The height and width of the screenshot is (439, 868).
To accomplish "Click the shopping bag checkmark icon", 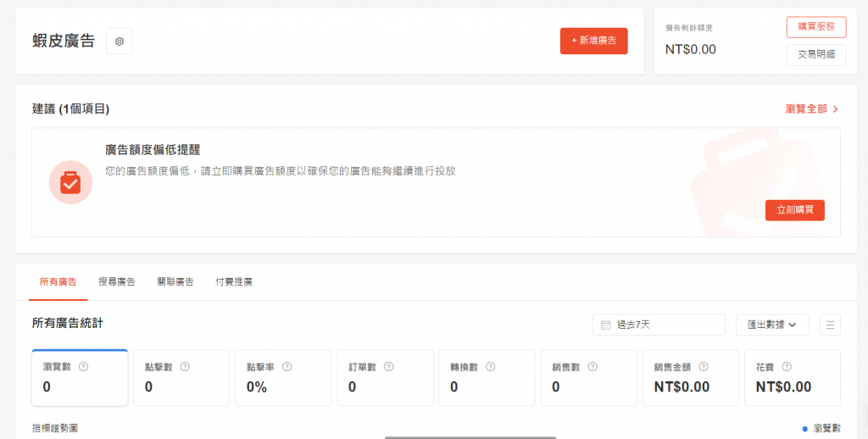I will click(70, 183).
